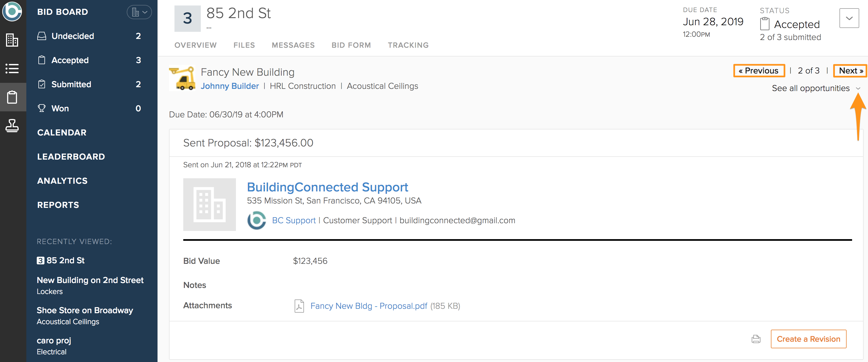This screenshot has height=362, width=868.
Task: Click the stamp icon in left rail
Action: pos(12,126)
